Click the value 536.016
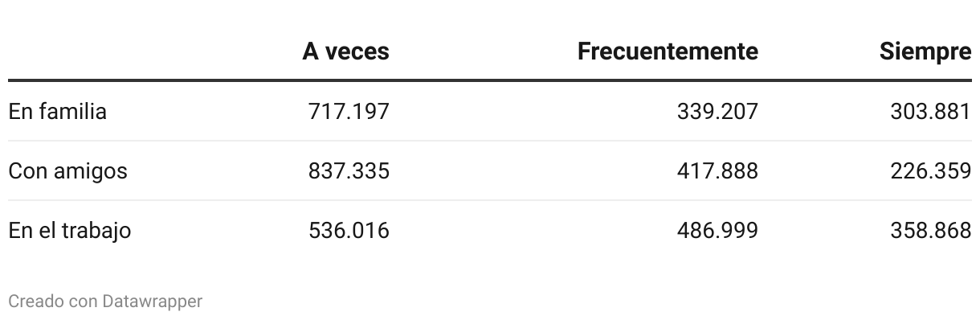 349,231
